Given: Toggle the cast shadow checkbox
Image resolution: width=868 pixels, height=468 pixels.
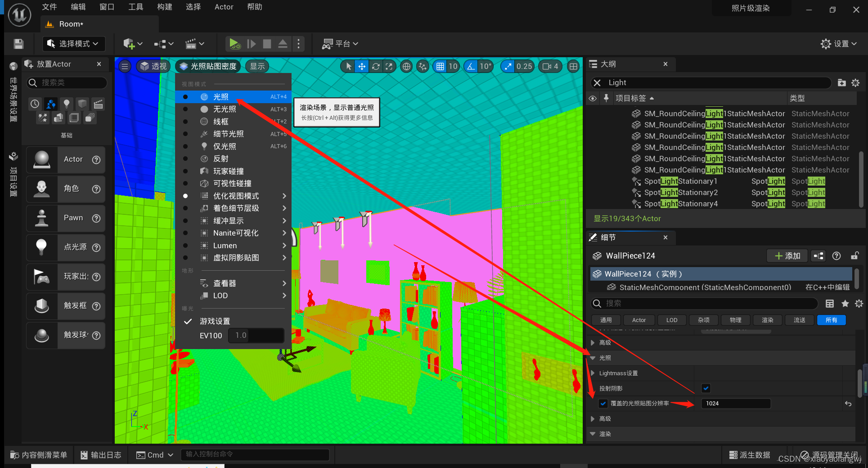Looking at the screenshot, I should pyautogui.click(x=706, y=388).
